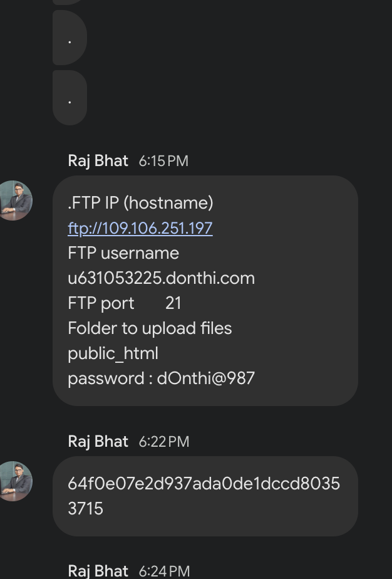The width and height of the screenshot is (392, 579).
Task: Click the FTP port label
Action: click(x=101, y=303)
